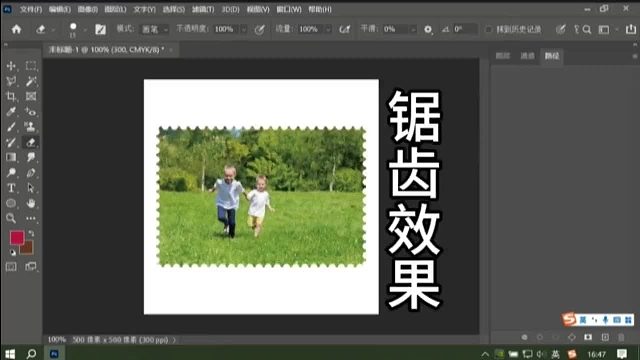Switch to the Layers panel tab

tap(503, 56)
